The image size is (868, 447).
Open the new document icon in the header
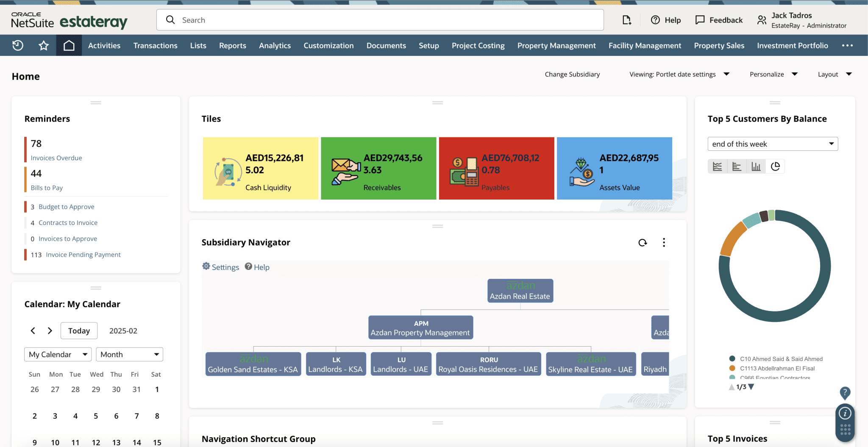(x=627, y=19)
